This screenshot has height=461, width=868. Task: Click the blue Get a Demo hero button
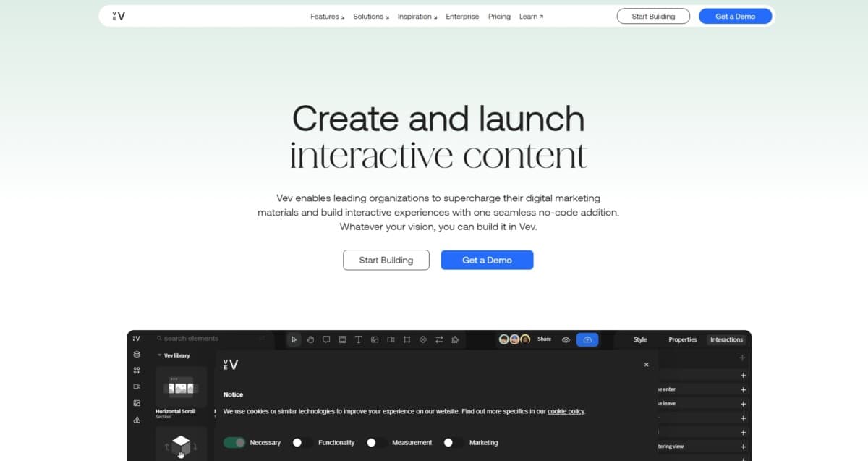point(487,260)
